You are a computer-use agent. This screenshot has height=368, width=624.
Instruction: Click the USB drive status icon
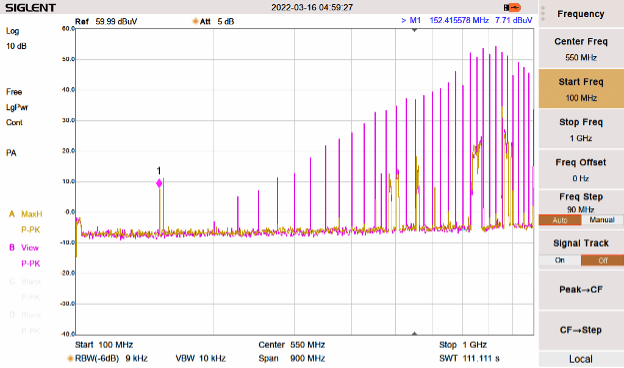pos(512,8)
